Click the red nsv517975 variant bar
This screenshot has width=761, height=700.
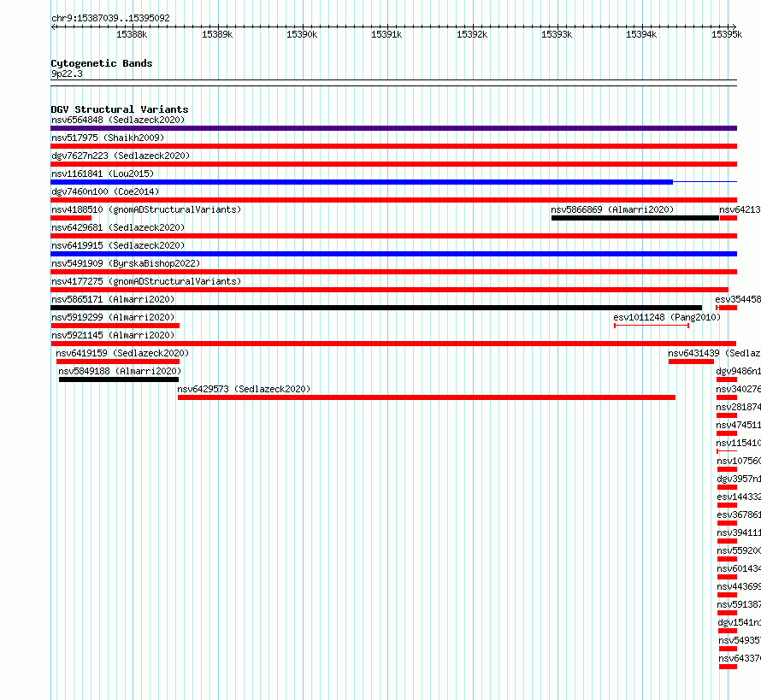tap(393, 146)
